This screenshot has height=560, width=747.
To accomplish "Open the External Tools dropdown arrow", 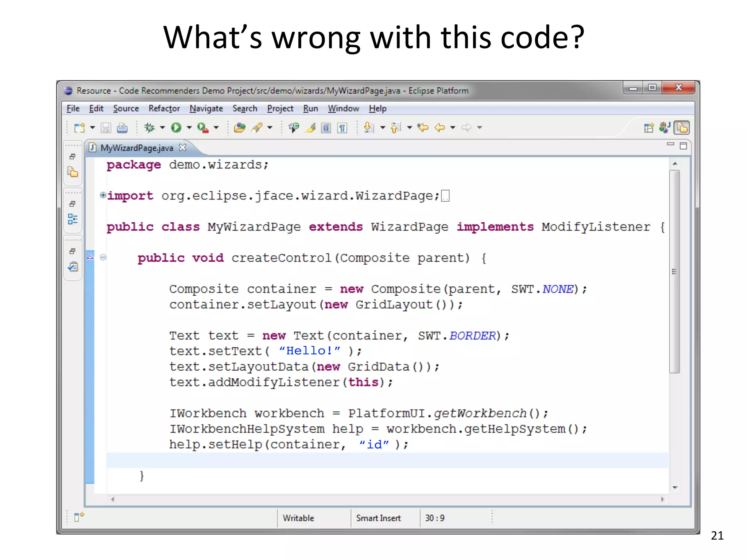I will tap(216, 128).
